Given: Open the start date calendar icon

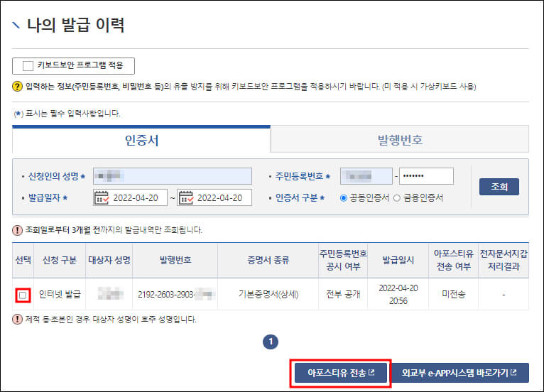Looking at the screenshot, I should click(102, 197).
